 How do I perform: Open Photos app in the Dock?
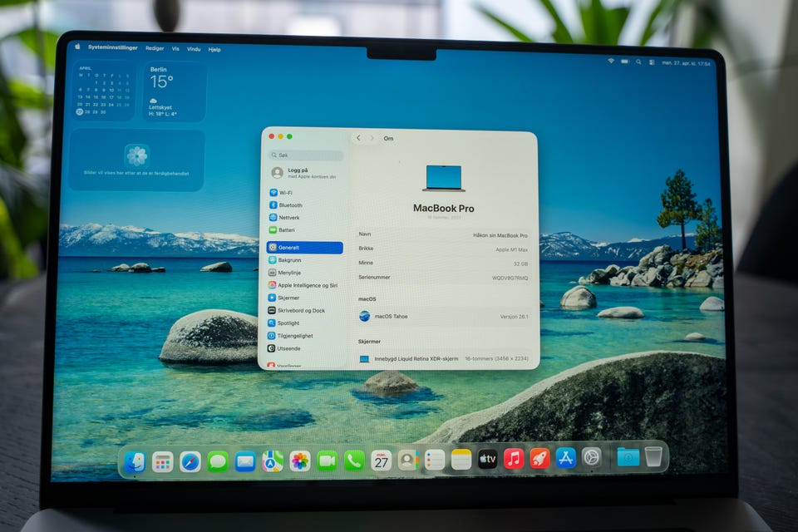[x=300, y=461]
